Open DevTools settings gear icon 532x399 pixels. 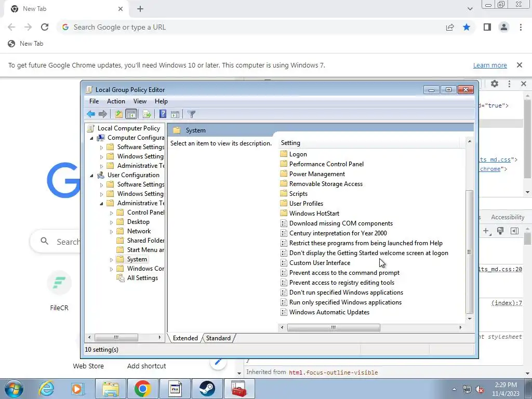495,84
